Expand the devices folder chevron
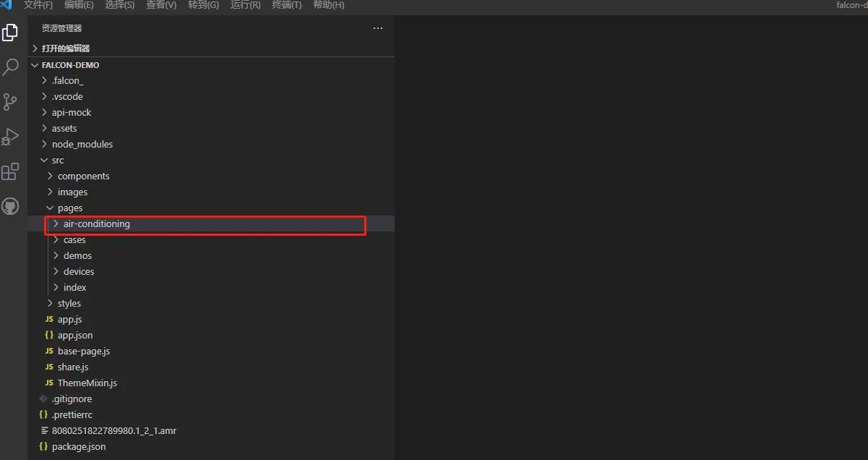Image resolution: width=868 pixels, height=460 pixels. click(x=56, y=271)
